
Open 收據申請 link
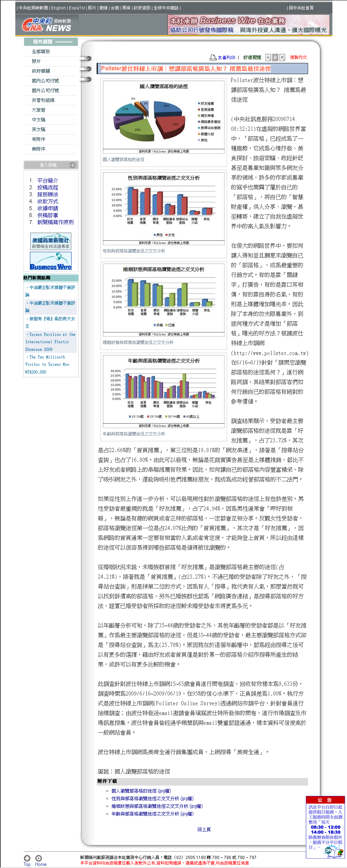48,208
